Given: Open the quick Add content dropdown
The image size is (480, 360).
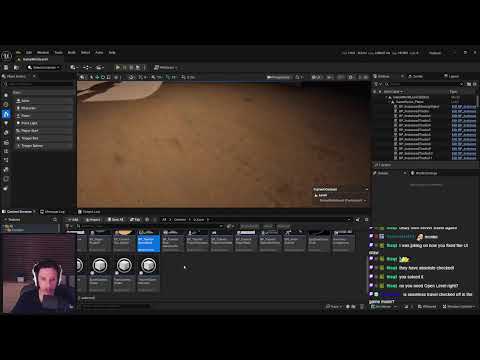Looking at the screenshot, I should pyautogui.click(x=74, y=67).
